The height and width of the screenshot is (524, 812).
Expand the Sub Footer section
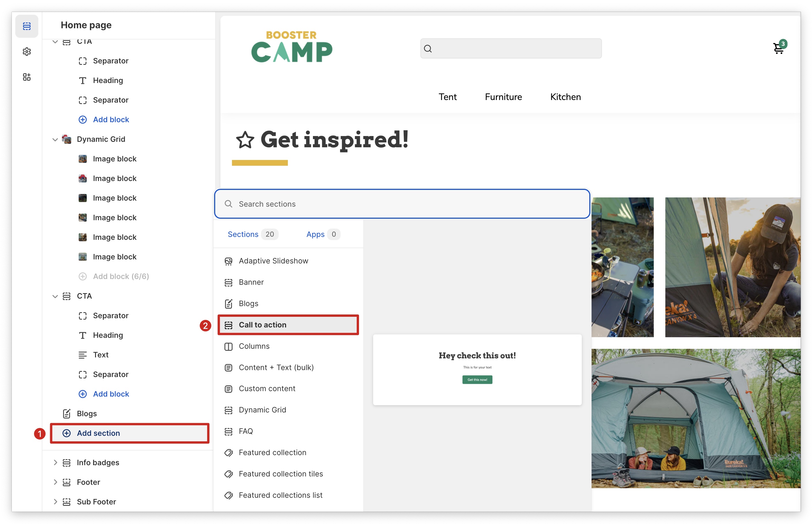pos(55,502)
